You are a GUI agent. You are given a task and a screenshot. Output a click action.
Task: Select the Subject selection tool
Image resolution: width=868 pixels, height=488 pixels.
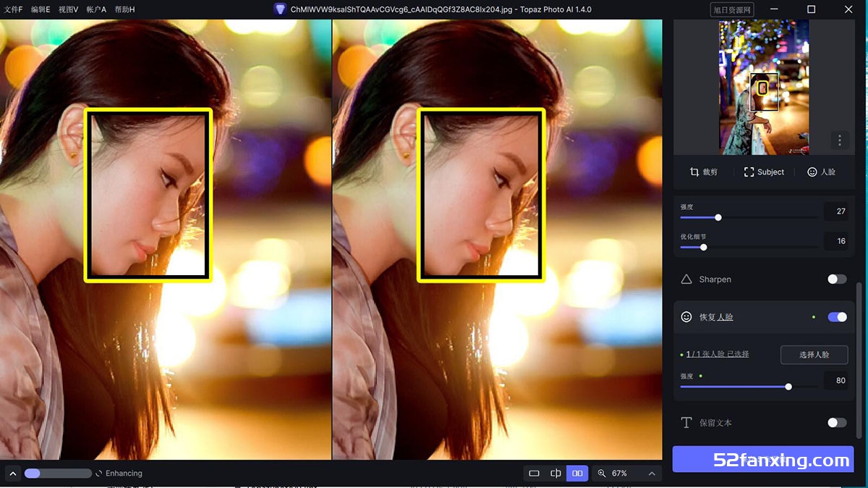[x=764, y=172]
